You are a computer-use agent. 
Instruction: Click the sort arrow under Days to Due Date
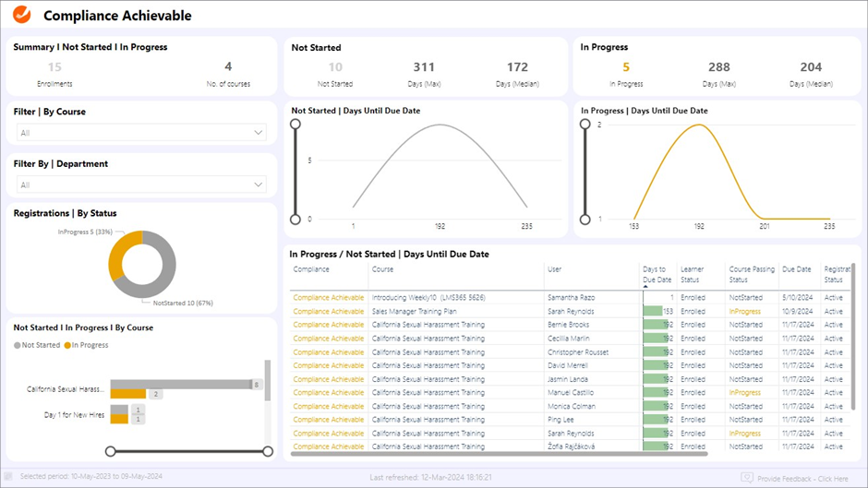click(645, 287)
